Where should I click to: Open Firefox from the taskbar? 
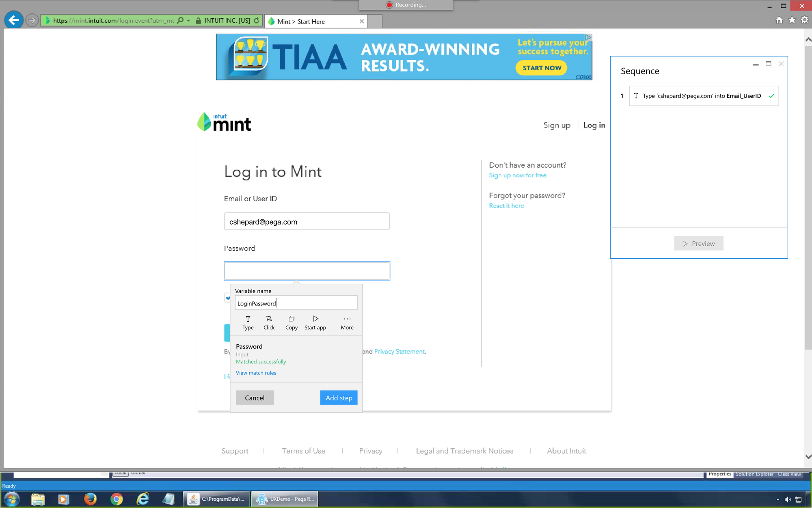point(90,499)
